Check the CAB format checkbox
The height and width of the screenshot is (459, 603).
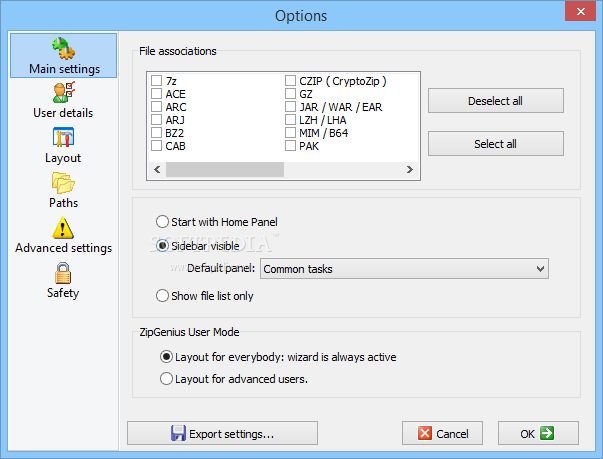pos(157,146)
